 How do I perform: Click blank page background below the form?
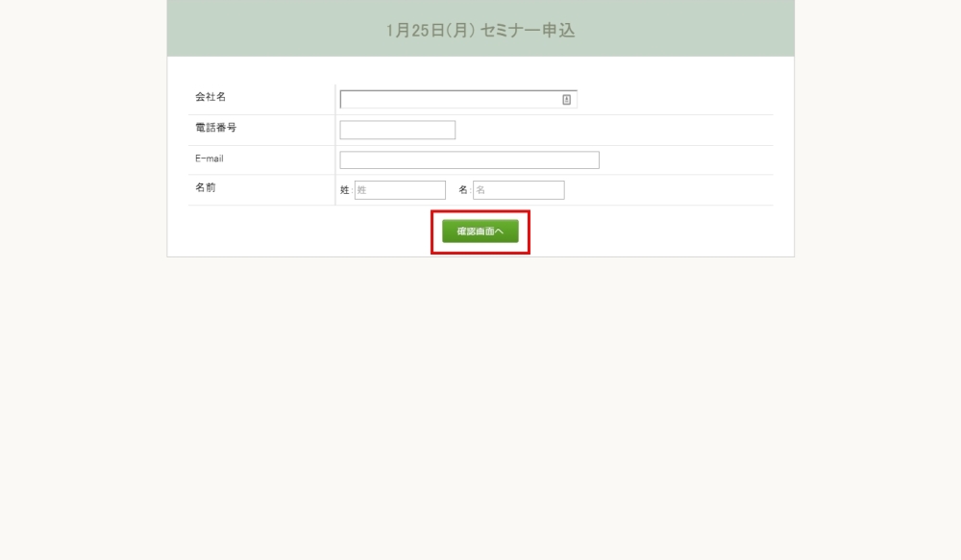(480, 403)
